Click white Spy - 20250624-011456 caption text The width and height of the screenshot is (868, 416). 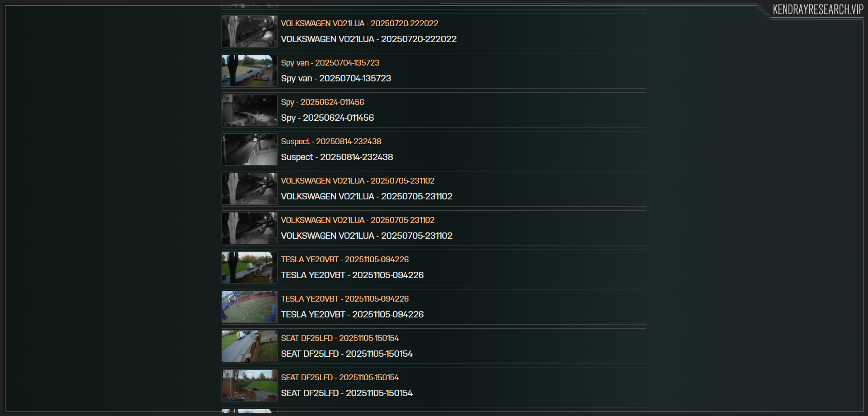click(x=327, y=118)
